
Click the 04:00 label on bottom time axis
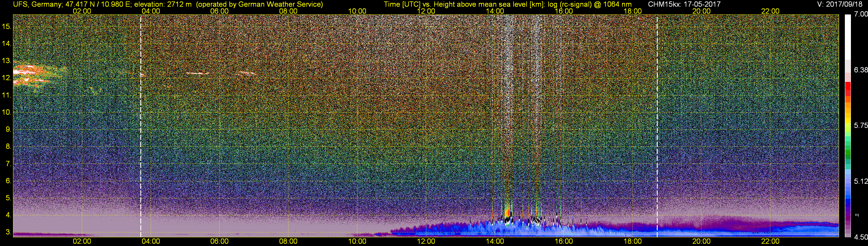[151, 241]
